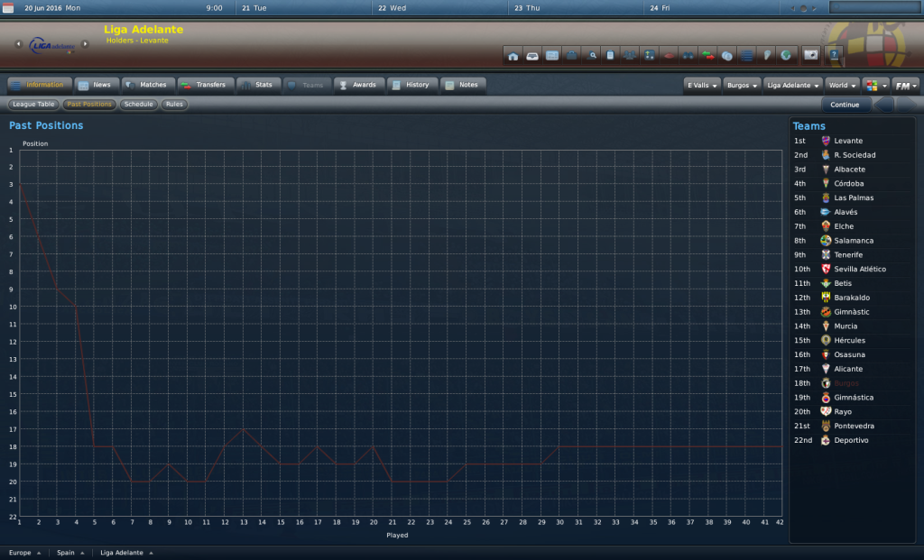924x560 pixels.
Task: Click the red lips icon
Action: click(x=669, y=55)
